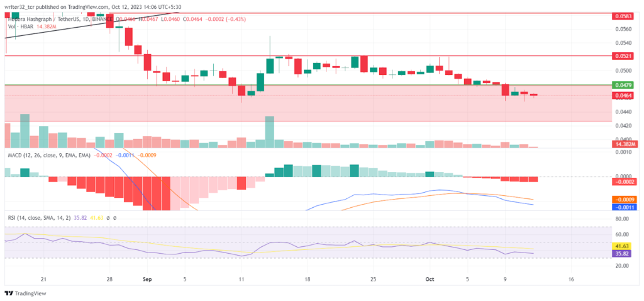Click the orange signal label -0.0009
Image resolution: width=644 pixels, height=301 pixels.
coord(624,200)
